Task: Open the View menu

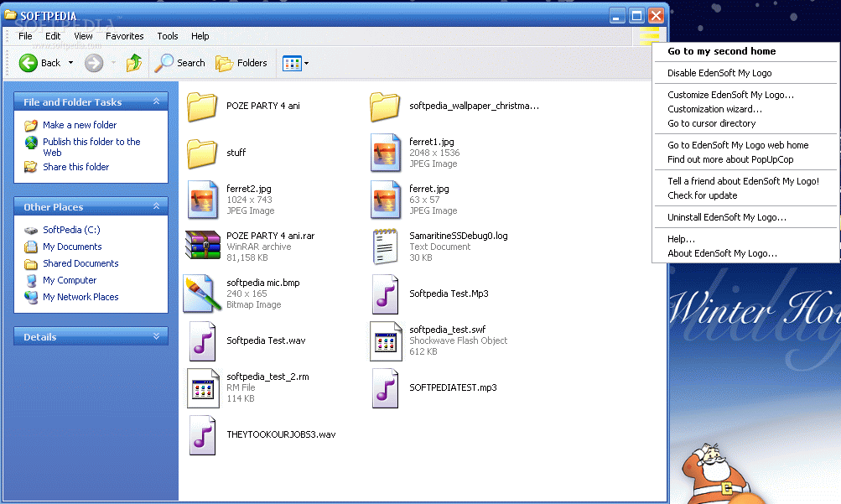Action: tap(83, 36)
